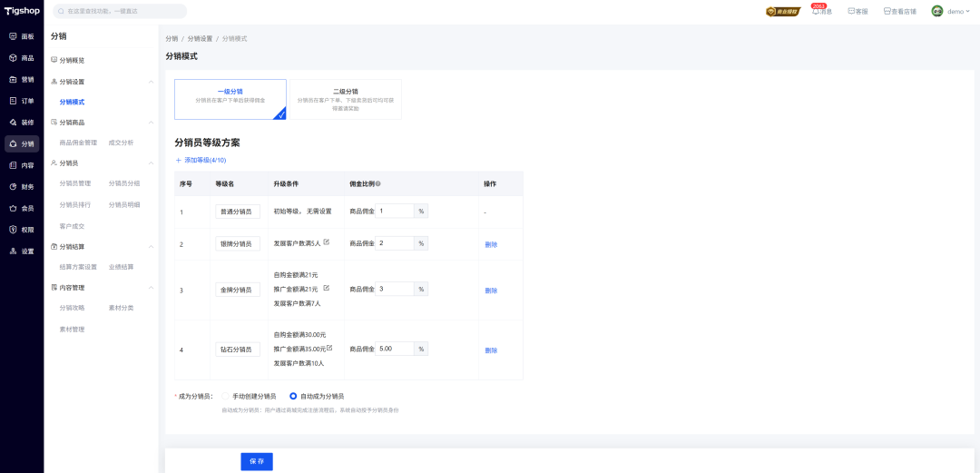Image resolution: width=980 pixels, height=473 pixels.
Task: Delete the 金牌分销员 level row
Action: pos(491,291)
